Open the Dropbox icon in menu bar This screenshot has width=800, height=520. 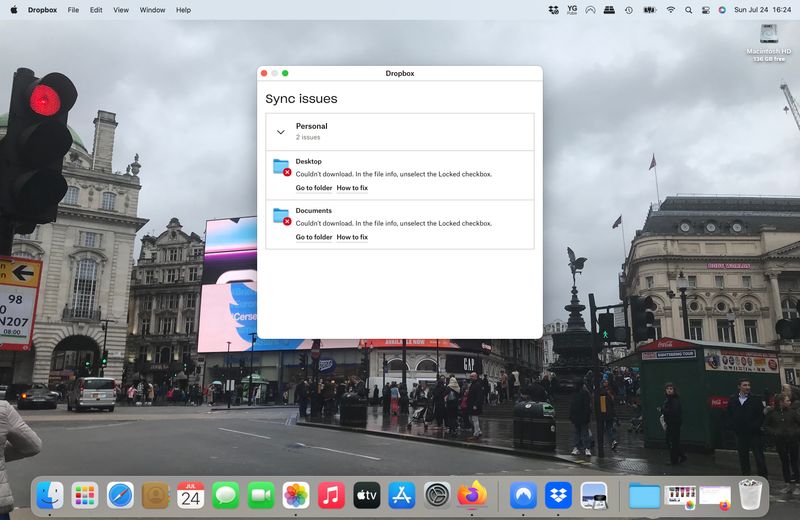click(554, 10)
